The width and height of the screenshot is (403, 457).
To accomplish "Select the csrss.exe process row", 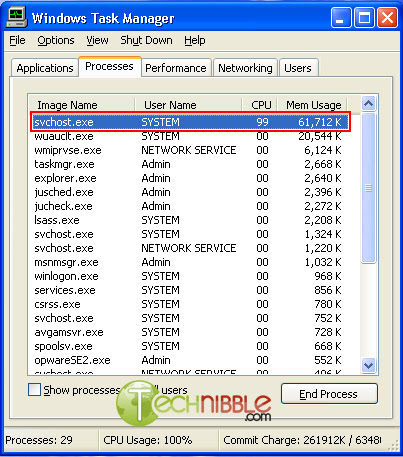I will click(190, 304).
